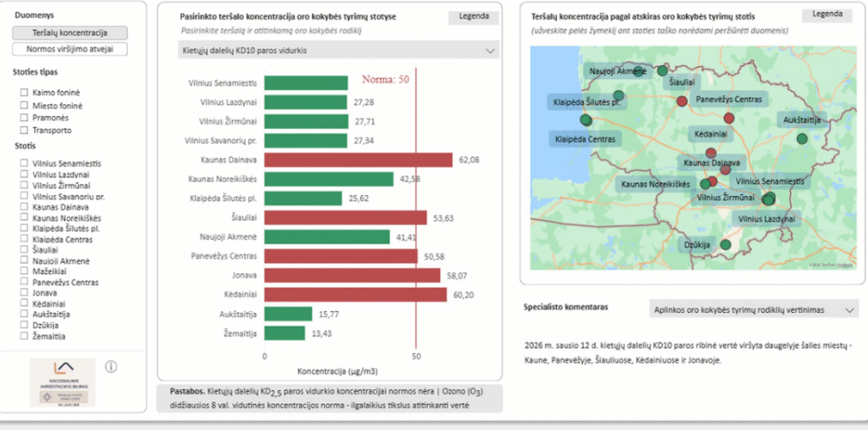Screen dimensions: 868x430
Task: Open Legenda in the bar chart panel
Action: (473, 17)
